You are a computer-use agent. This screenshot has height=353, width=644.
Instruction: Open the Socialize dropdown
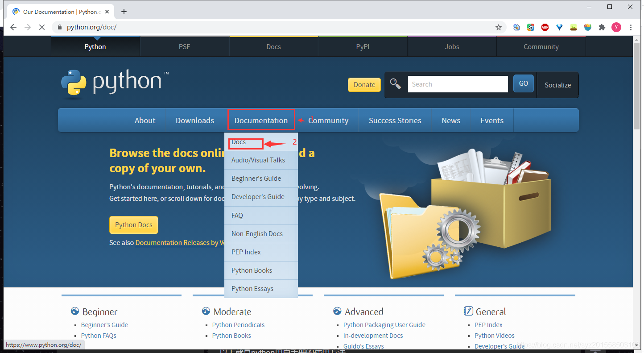tap(557, 85)
